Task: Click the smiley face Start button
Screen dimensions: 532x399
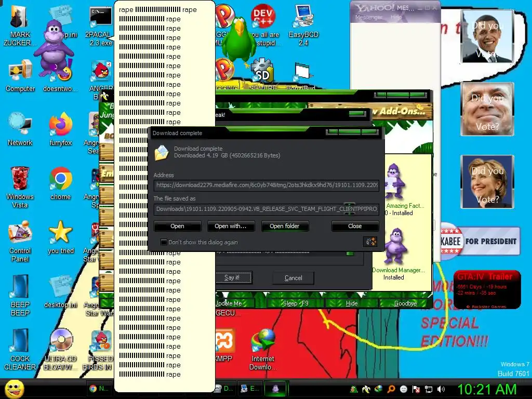Action: (14, 389)
